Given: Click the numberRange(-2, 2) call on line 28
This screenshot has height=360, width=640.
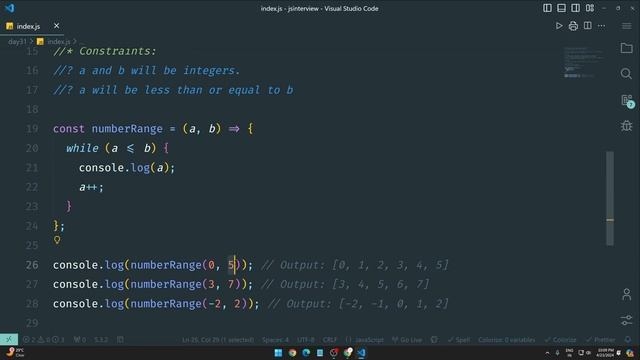Looking at the screenshot, I should pyautogui.click(x=189, y=304).
